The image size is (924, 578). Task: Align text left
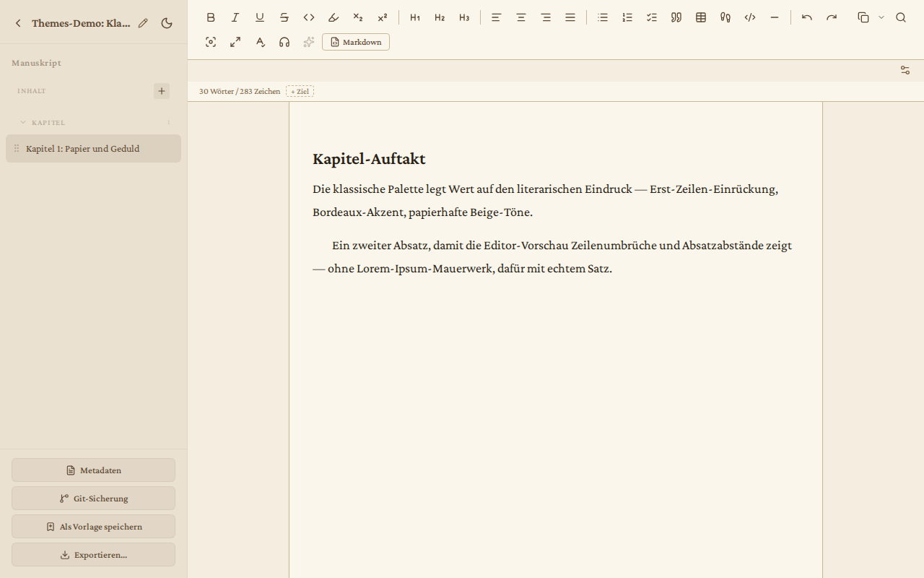(x=497, y=17)
